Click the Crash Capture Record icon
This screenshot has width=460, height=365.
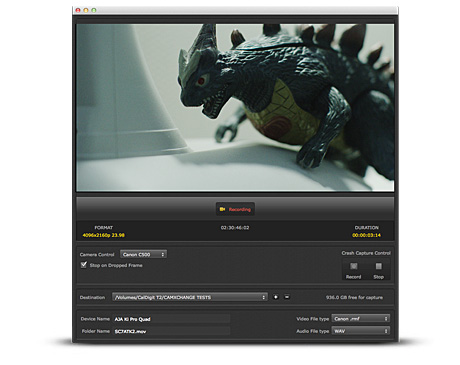[x=353, y=266]
